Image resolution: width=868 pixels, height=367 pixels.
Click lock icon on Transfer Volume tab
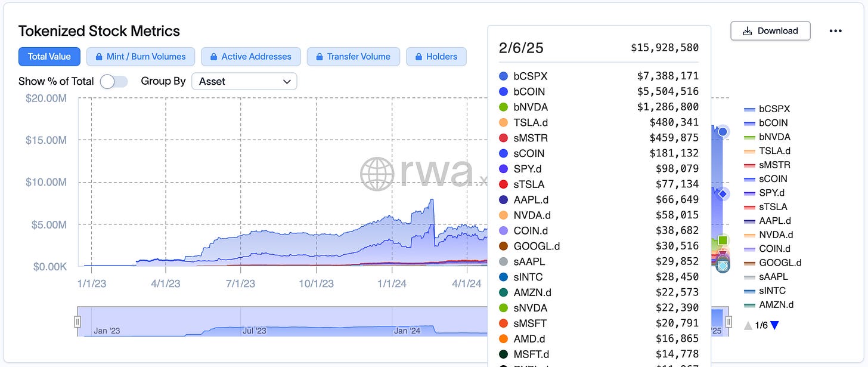pyautogui.click(x=318, y=57)
